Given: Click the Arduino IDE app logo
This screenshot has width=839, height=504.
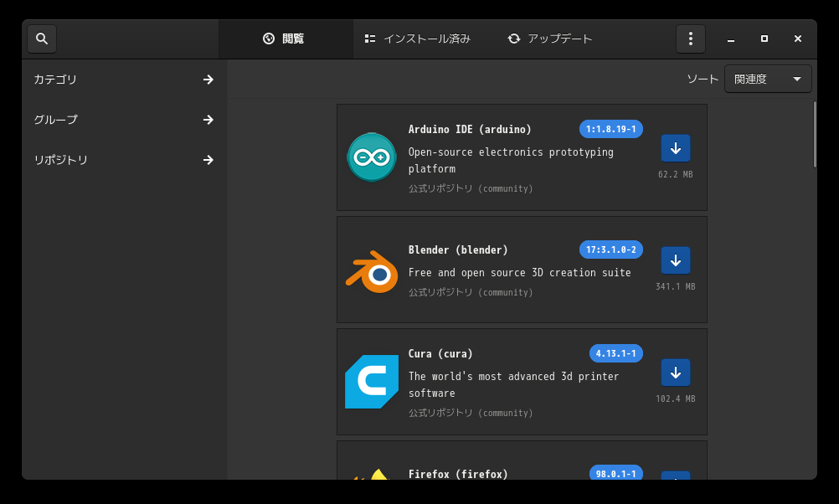Looking at the screenshot, I should (x=371, y=157).
